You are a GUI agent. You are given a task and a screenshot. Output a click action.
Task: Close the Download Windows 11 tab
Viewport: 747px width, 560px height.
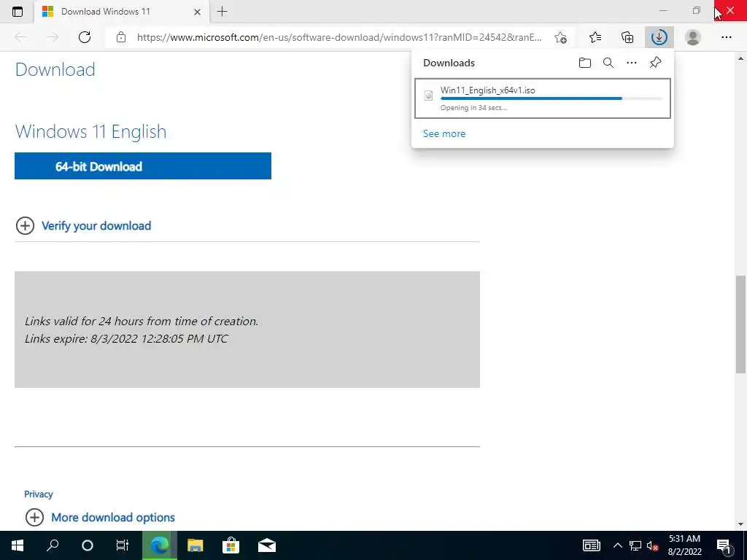(x=197, y=12)
